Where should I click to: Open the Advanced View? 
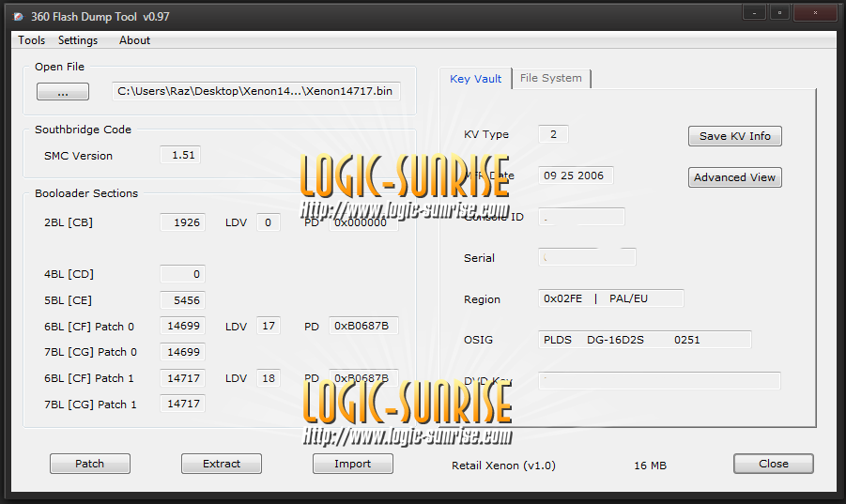pos(734,177)
